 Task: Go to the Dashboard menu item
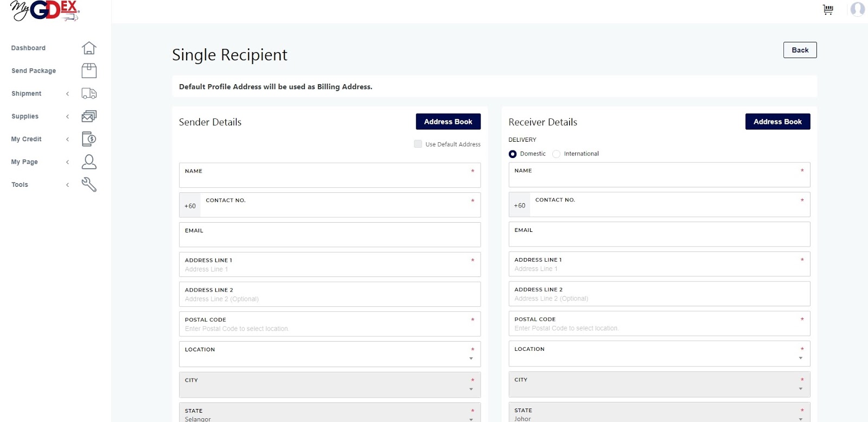coord(28,48)
